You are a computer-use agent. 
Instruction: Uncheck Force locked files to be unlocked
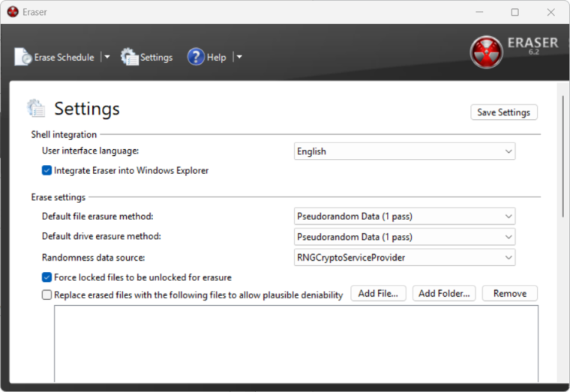[x=47, y=277]
